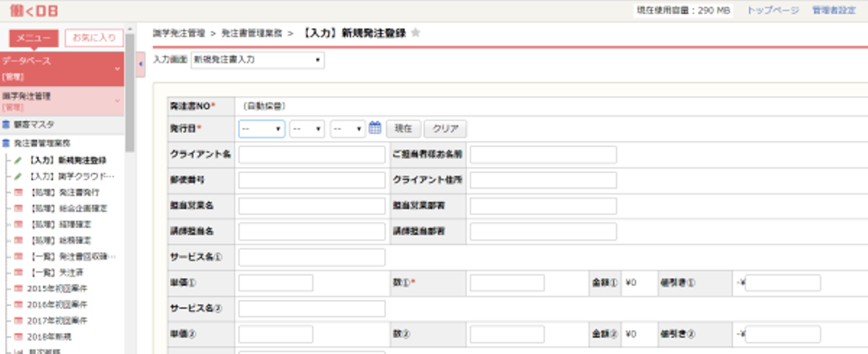Click the 担当営業部署 input field
Screen dimensions: 868x354
(x=543, y=206)
